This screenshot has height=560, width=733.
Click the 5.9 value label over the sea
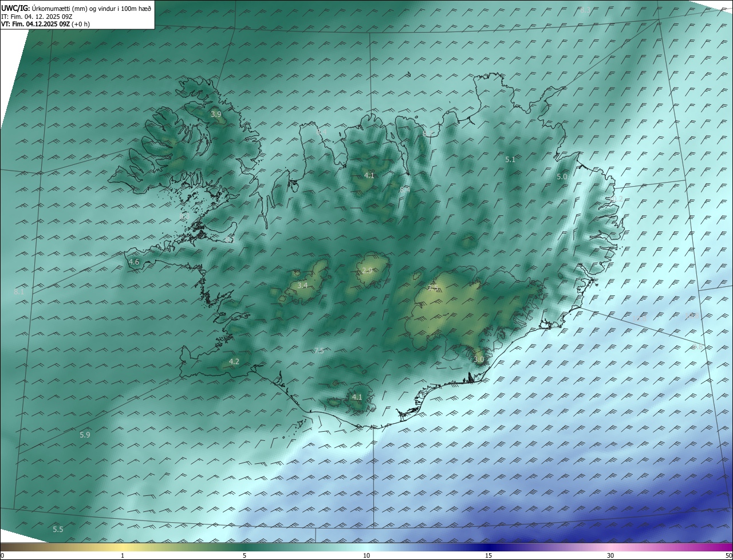tap(85, 435)
